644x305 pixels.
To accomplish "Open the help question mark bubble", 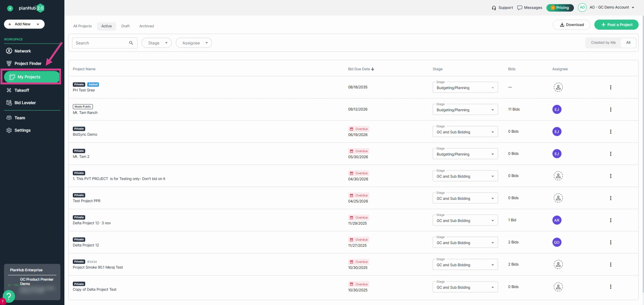I will (x=9, y=296).
